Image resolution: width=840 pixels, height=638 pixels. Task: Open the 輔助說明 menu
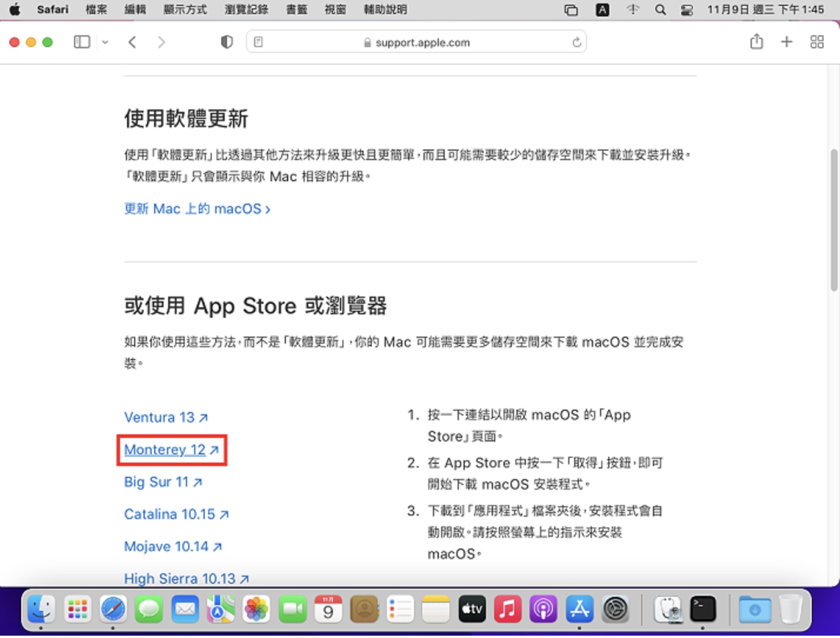pyautogui.click(x=385, y=9)
